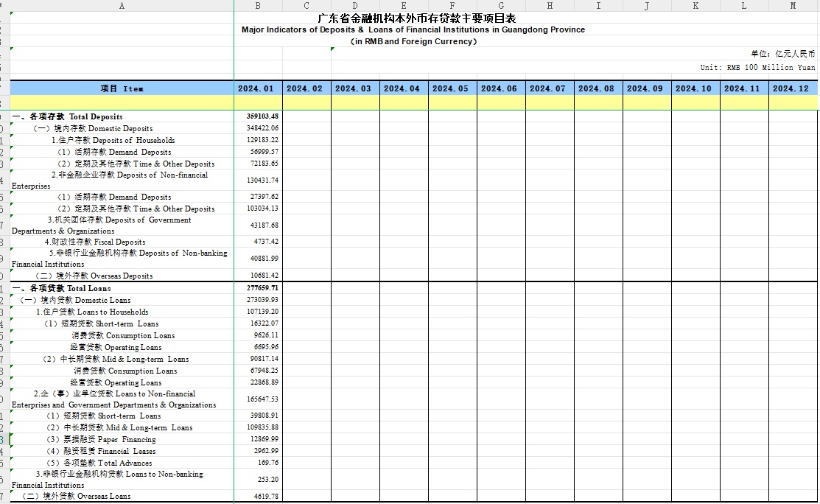Image resolution: width=820 pixels, height=504 pixels.
Task: Click the Total Advances value 169.76
Action: pyautogui.click(x=269, y=463)
